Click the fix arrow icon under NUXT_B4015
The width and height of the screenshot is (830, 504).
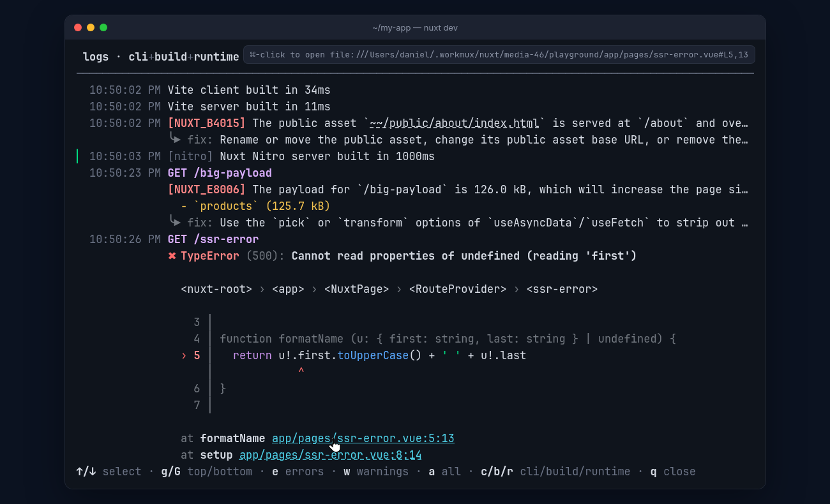tap(175, 138)
